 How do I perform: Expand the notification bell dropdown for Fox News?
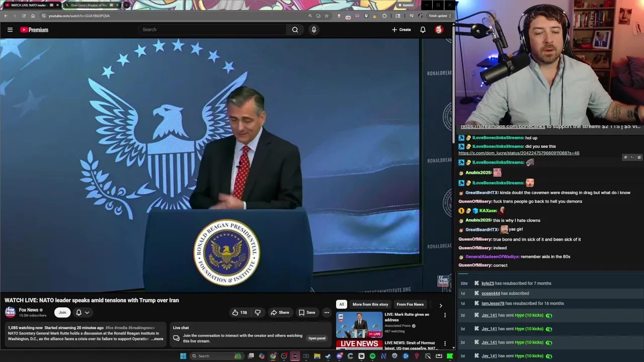click(x=82, y=313)
